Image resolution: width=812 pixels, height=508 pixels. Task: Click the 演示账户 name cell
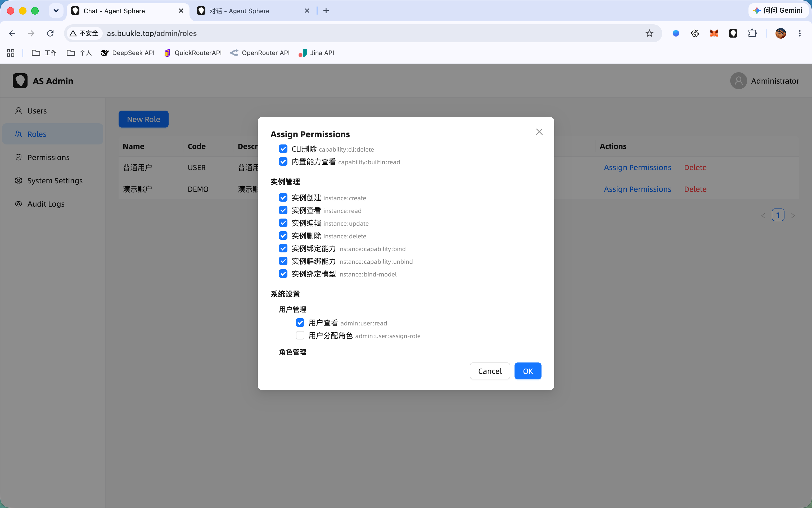click(x=137, y=189)
